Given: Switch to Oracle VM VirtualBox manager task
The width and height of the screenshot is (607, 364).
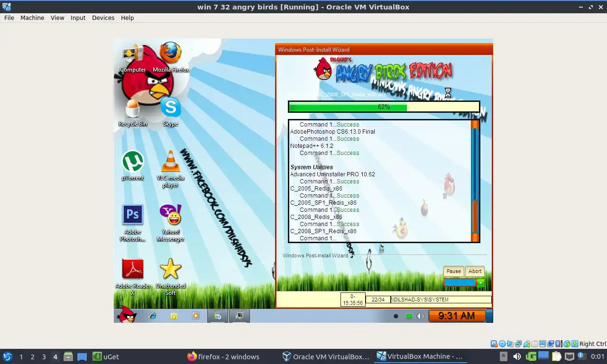Looking at the screenshot, I should (326, 356).
